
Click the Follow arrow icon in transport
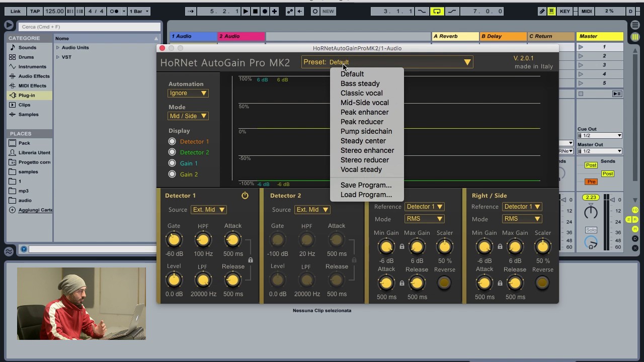191,11
